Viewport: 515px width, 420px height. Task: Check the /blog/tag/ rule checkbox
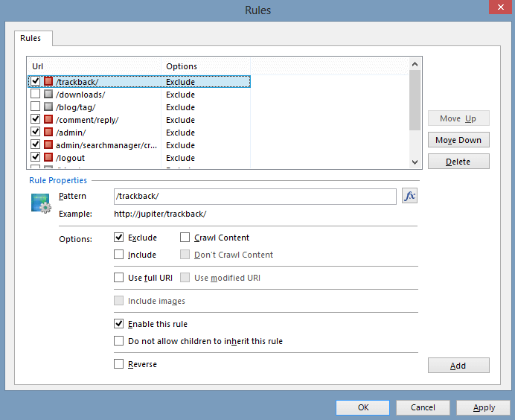pos(35,106)
